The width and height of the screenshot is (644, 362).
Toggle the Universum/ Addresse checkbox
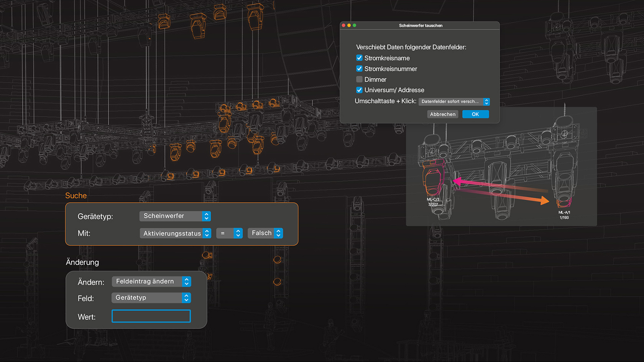[359, 90]
